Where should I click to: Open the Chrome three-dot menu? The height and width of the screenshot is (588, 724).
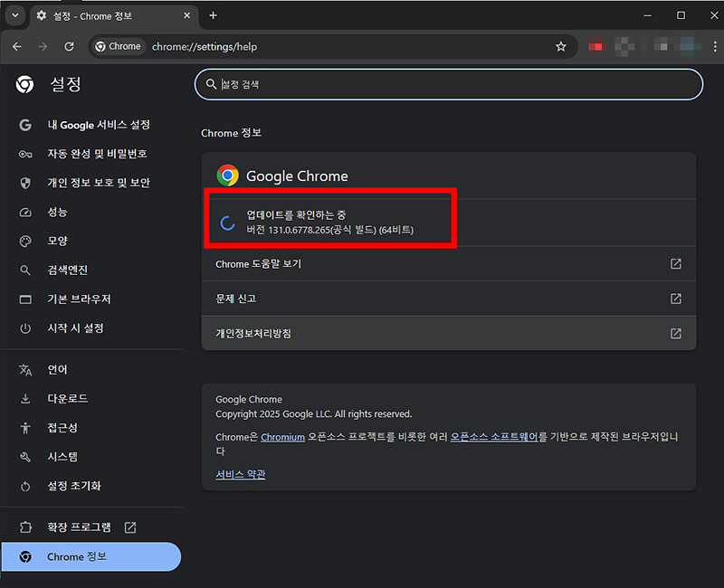[x=712, y=46]
